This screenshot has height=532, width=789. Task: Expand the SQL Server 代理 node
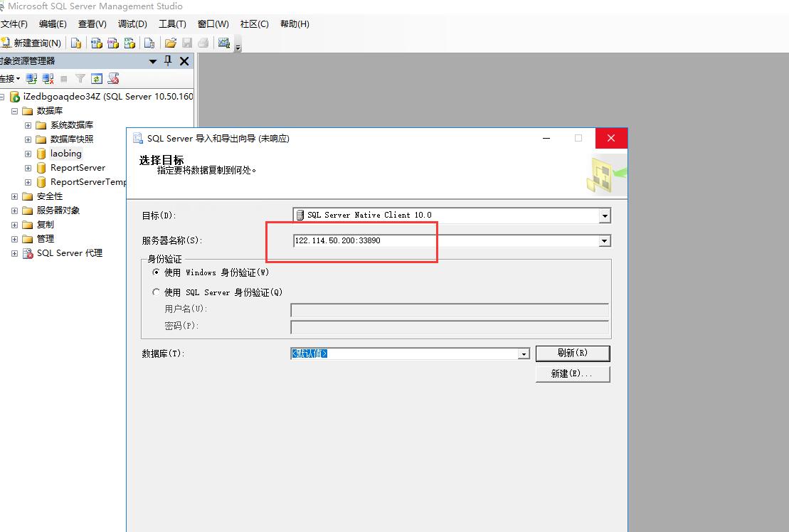click(x=15, y=253)
